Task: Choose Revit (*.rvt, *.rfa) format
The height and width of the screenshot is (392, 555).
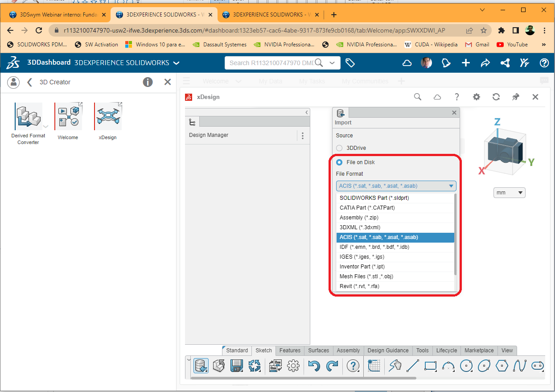Action: 395,286
